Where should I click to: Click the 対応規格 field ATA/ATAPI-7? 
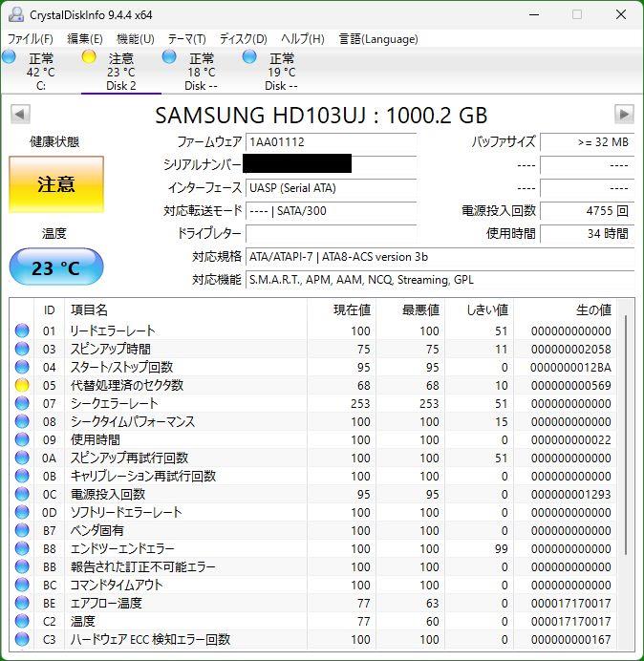[x=440, y=257]
